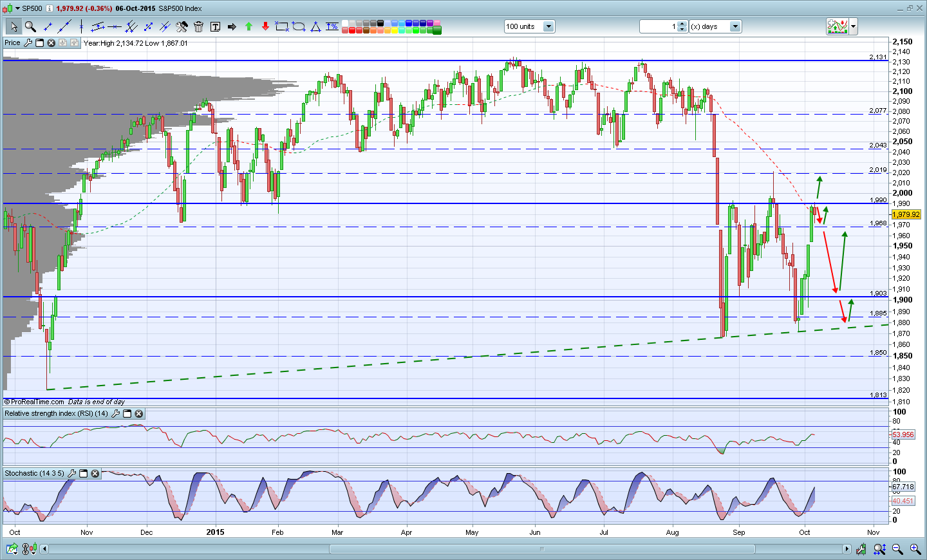Viewport: 927px width, 560px height.
Task: Click the bottom-right zoom in magnifier
Action: (x=915, y=549)
